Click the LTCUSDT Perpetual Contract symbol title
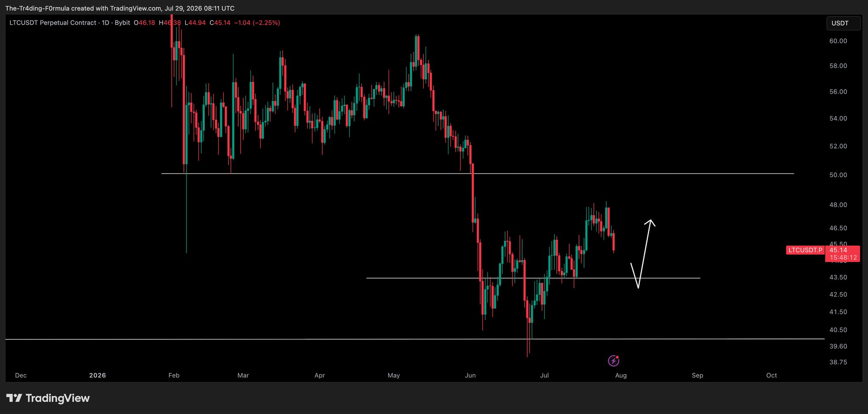Viewport: 868px width, 414px height. pyautogui.click(x=53, y=22)
